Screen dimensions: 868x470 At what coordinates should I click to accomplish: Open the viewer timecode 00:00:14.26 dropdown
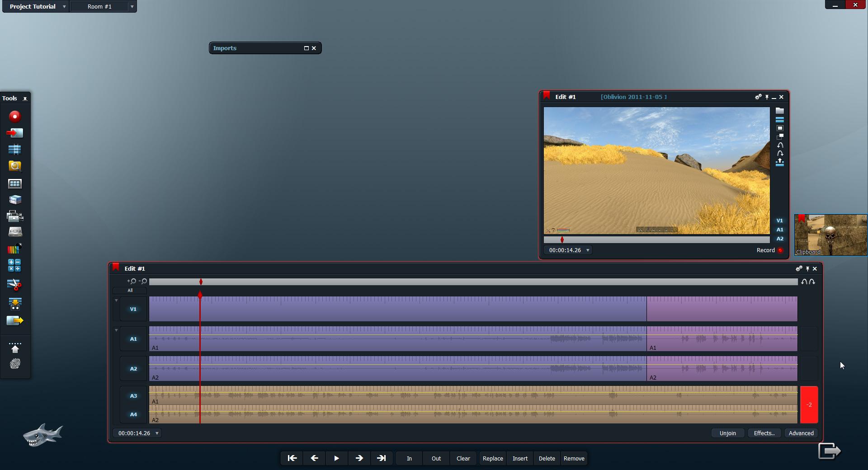[588, 250]
